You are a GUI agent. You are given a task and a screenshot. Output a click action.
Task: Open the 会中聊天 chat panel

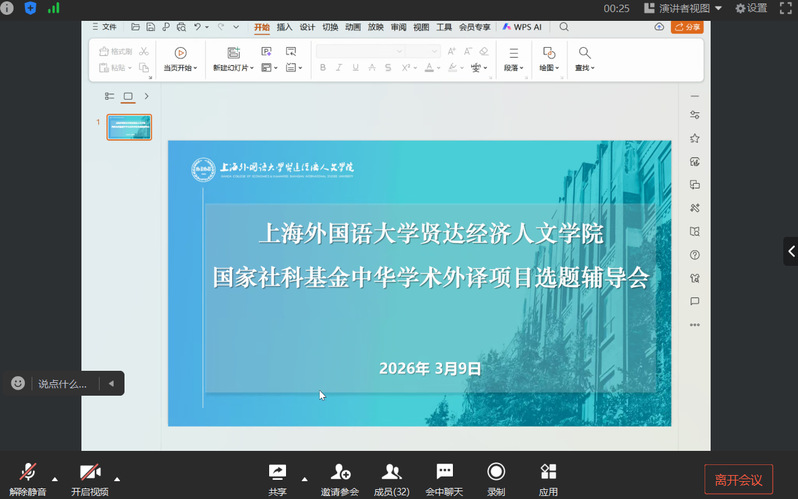(444, 479)
